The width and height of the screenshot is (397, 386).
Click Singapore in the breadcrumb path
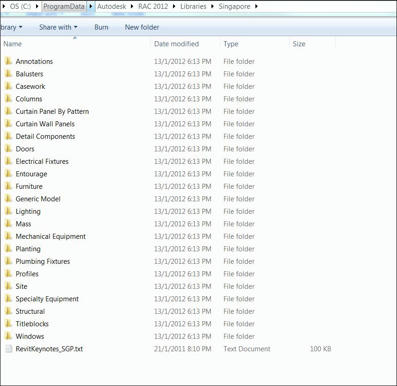point(234,6)
